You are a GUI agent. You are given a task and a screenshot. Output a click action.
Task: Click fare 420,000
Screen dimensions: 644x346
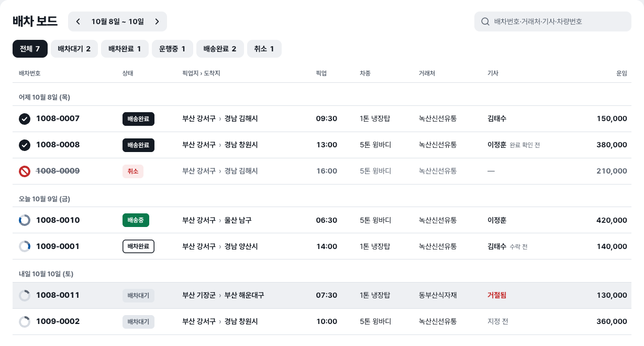click(x=612, y=220)
